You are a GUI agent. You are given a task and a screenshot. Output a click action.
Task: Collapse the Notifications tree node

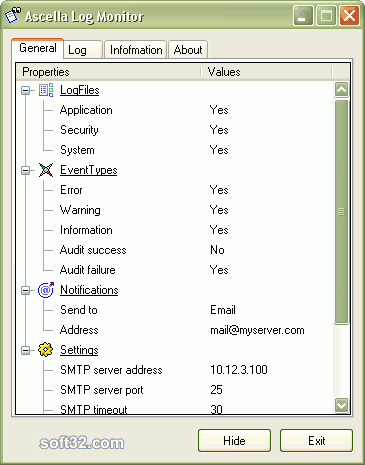(25, 290)
